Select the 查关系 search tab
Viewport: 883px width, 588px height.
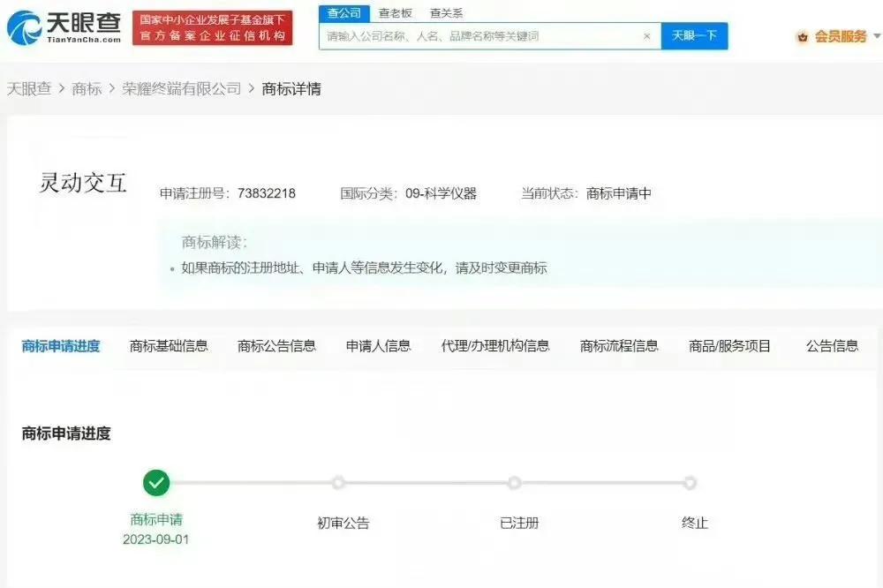(x=446, y=13)
